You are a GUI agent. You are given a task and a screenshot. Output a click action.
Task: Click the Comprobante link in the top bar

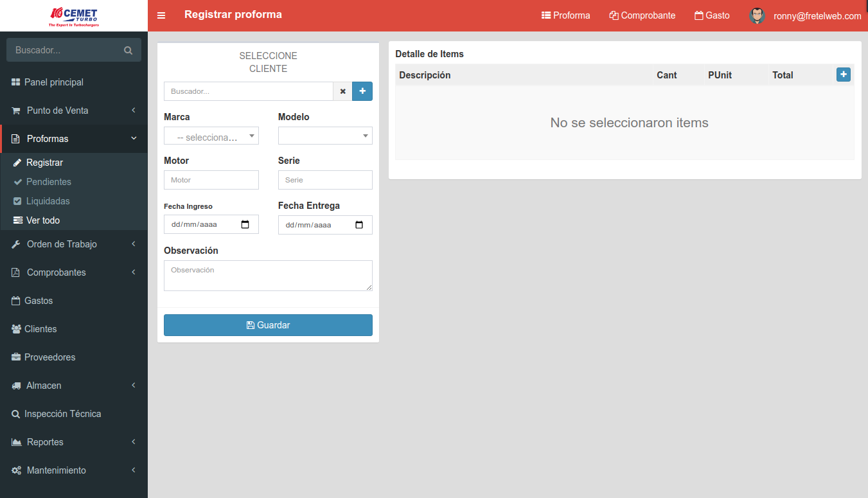coord(642,15)
